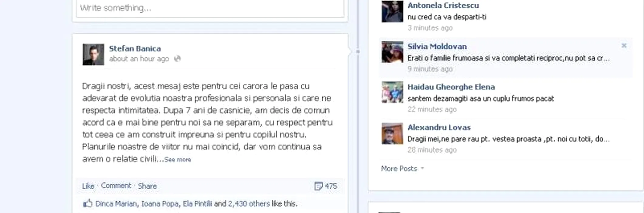View the 2,430 others who liked
This screenshot has height=213, width=644.
pyautogui.click(x=249, y=204)
